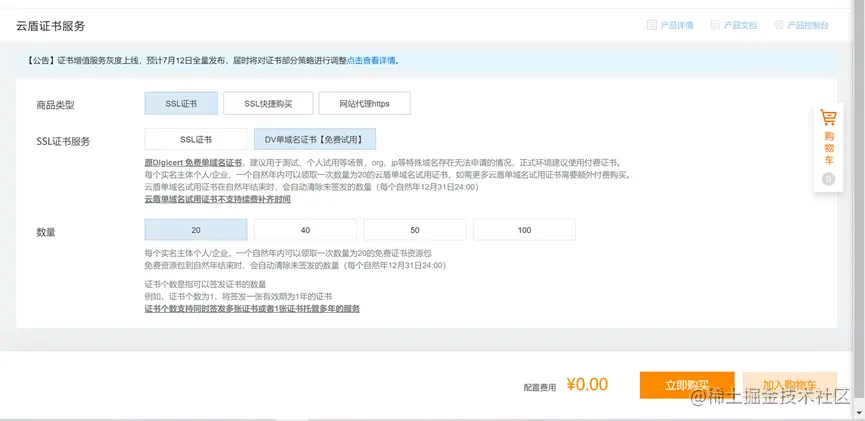
Task: Click the ¥0.00 price value
Action: coord(588,384)
